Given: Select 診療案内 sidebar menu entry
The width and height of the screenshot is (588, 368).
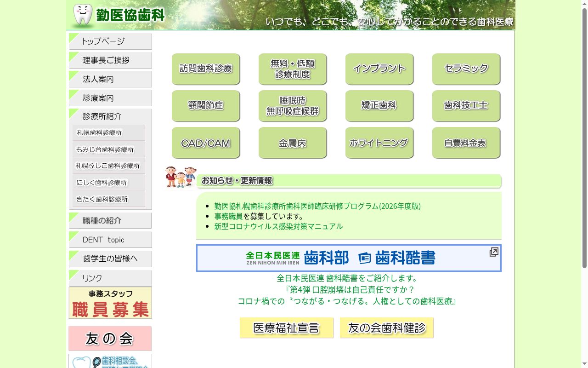Looking at the screenshot, I should (x=110, y=98).
